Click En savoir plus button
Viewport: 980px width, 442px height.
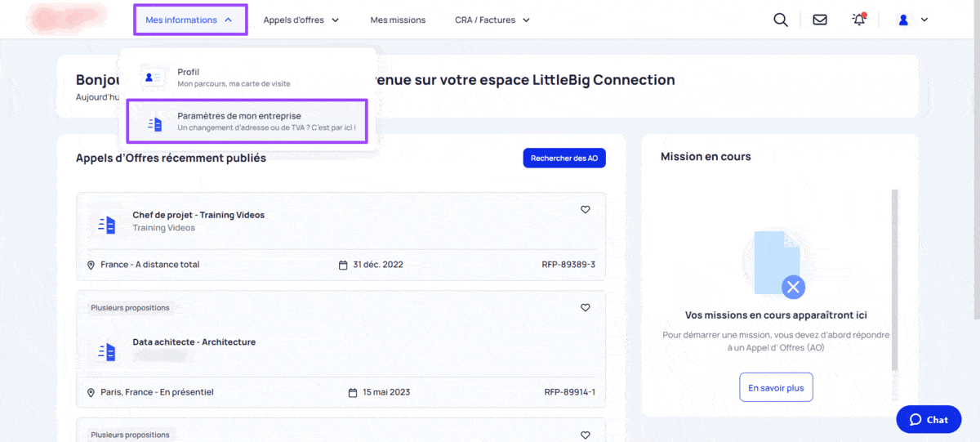776,388
